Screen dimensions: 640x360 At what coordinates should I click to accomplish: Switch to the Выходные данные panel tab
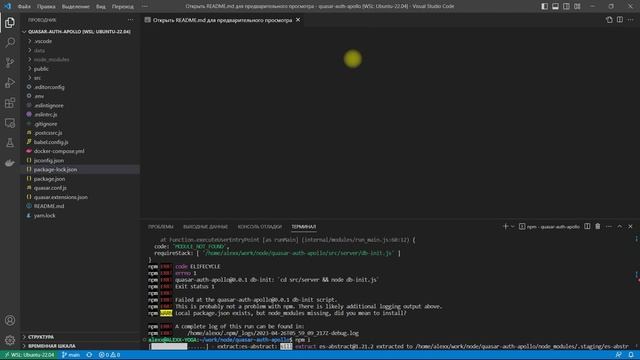(x=205, y=227)
